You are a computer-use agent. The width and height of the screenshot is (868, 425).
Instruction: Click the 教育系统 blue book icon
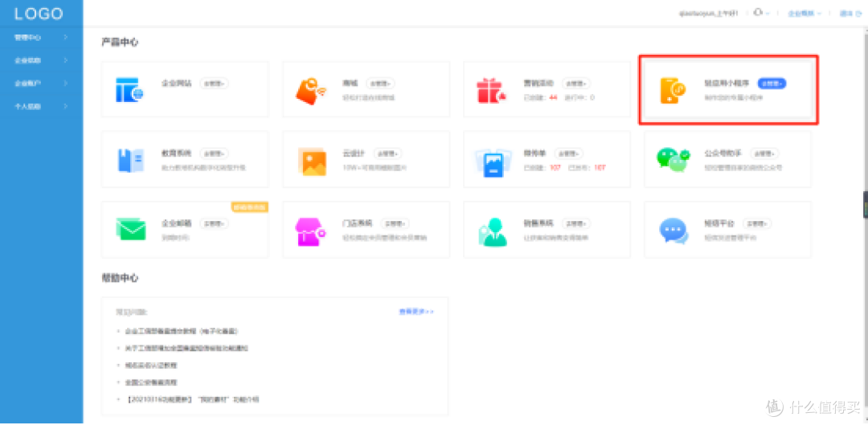[x=131, y=161]
